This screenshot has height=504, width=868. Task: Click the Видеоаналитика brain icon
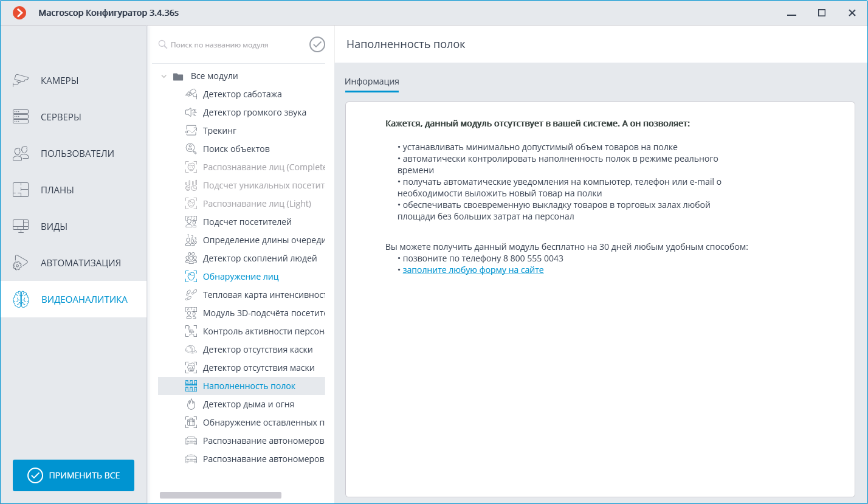pyautogui.click(x=21, y=299)
